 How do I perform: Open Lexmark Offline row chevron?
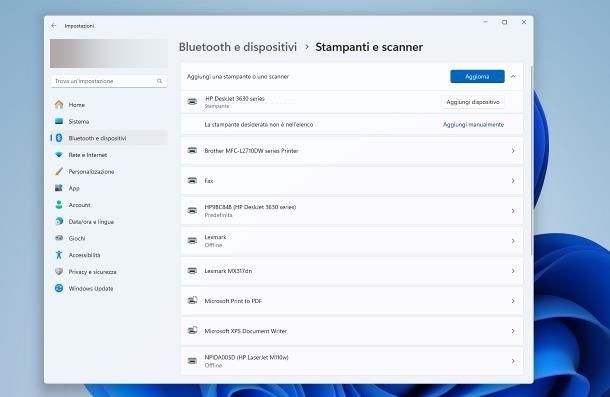point(513,241)
